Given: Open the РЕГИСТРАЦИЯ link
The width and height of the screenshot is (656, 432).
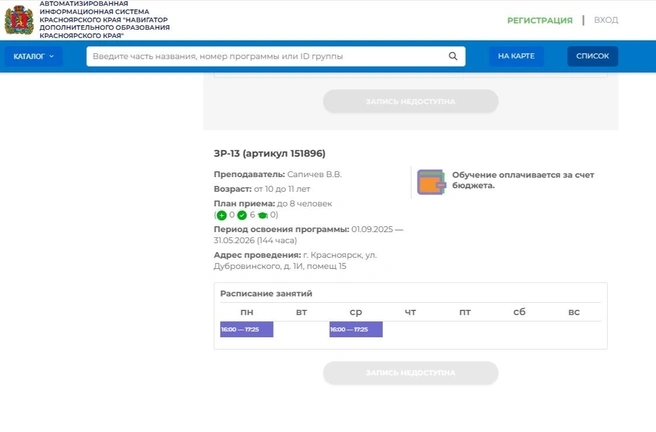Looking at the screenshot, I should click(540, 20).
